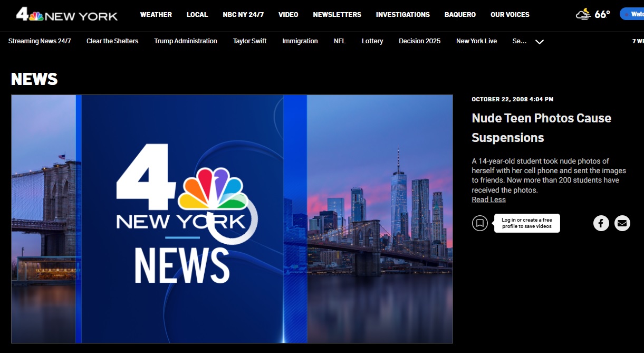644x353 pixels.
Task: Open the Local menu
Action: pos(197,15)
